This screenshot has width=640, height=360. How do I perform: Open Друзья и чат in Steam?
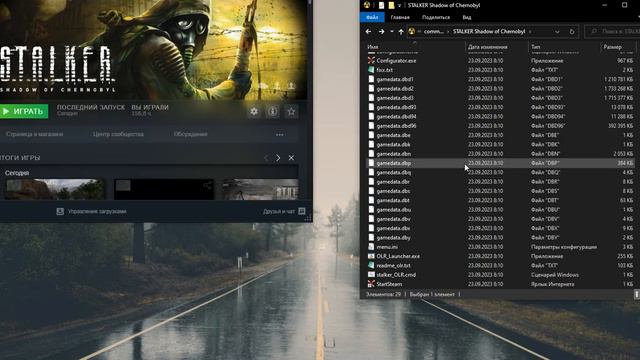coord(279,211)
